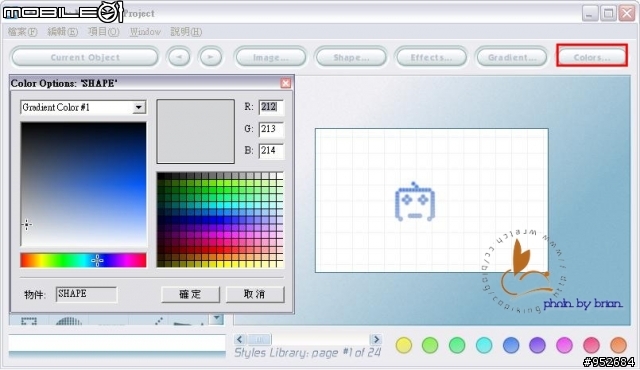Image resolution: width=640 pixels, height=370 pixels.
Task: Confirm with the 確定 button
Action: pos(190,294)
